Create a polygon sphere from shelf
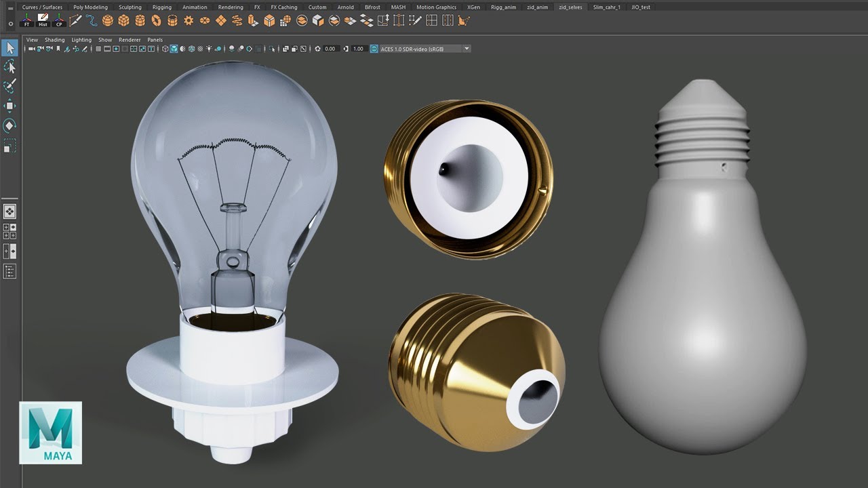Viewport: 868px width, 488px height. (x=108, y=20)
